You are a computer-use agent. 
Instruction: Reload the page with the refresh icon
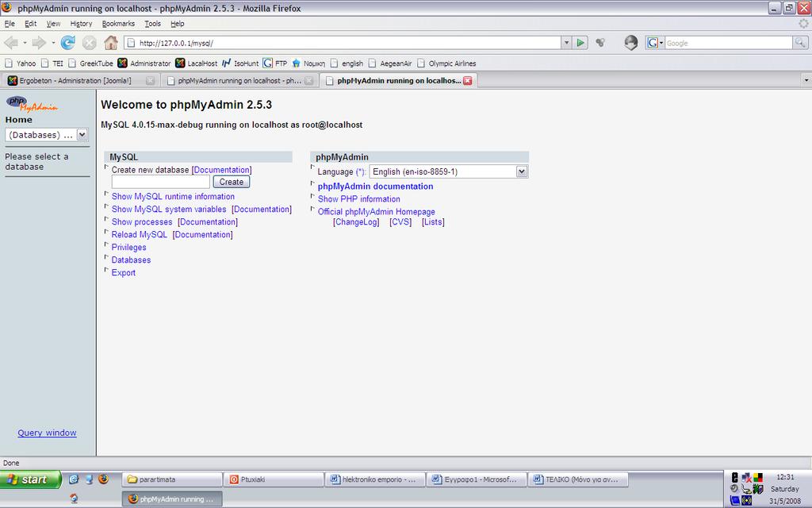(x=67, y=43)
